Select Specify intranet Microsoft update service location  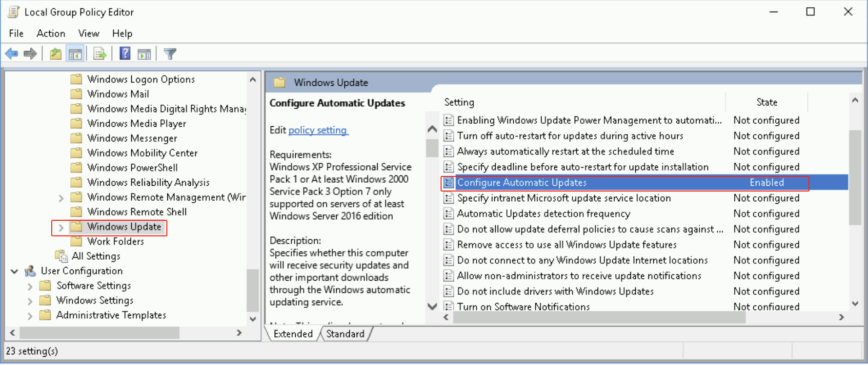564,198
